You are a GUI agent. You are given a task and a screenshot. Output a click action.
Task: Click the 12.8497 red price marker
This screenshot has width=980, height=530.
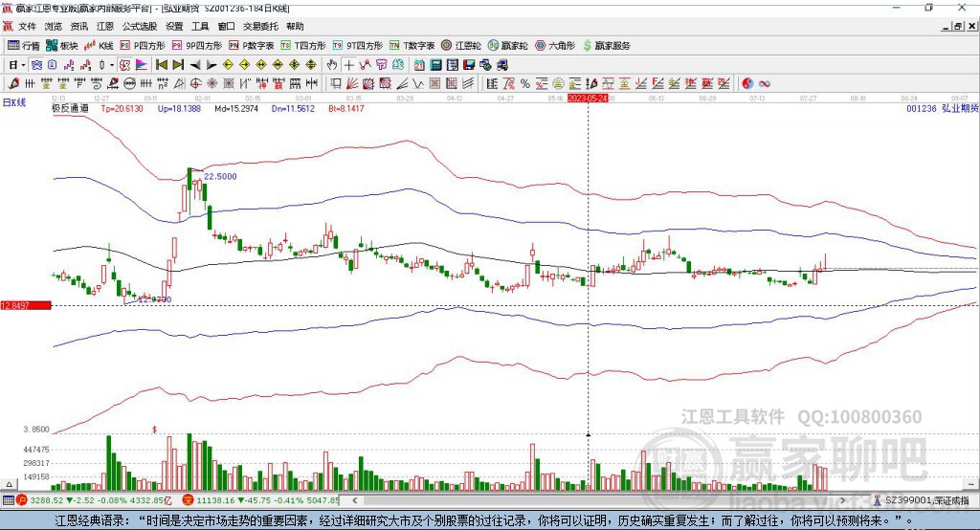26,305
